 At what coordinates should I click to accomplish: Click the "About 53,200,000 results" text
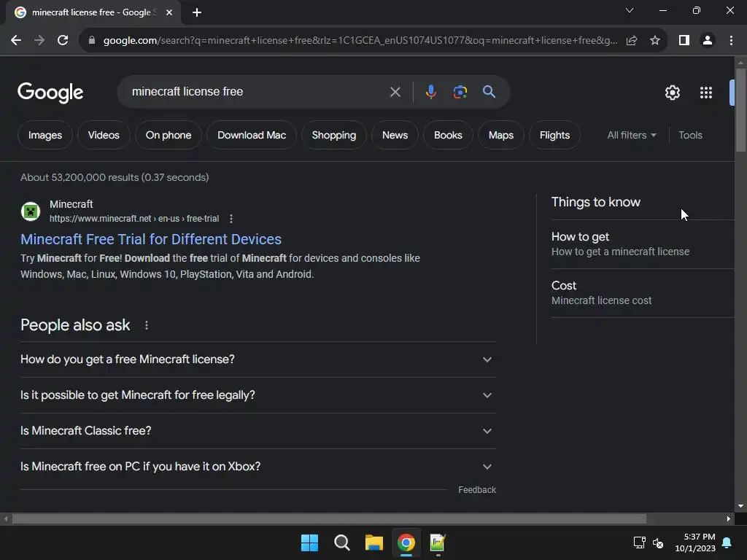pyautogui.click(x=115, y=177)
